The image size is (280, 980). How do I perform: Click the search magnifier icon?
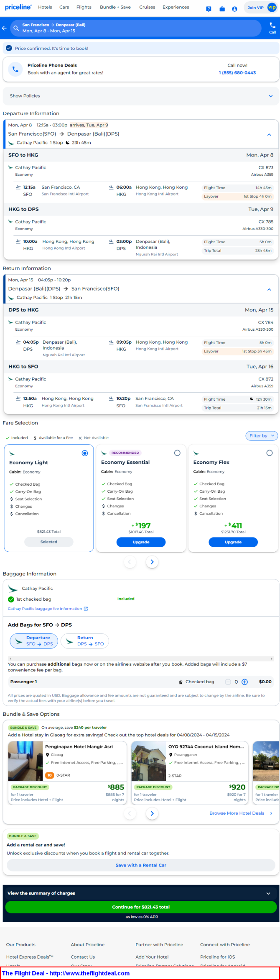pos(16,28)
